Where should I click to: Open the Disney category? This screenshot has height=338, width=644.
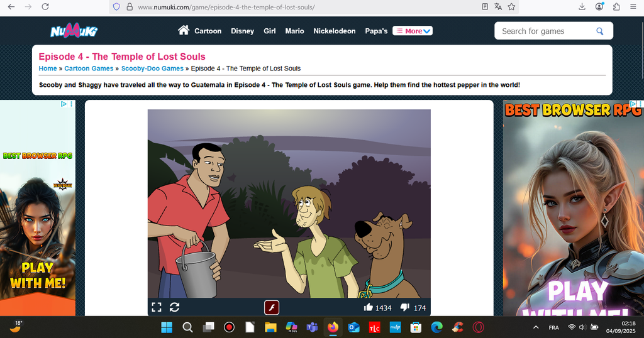tap(242, 31)
